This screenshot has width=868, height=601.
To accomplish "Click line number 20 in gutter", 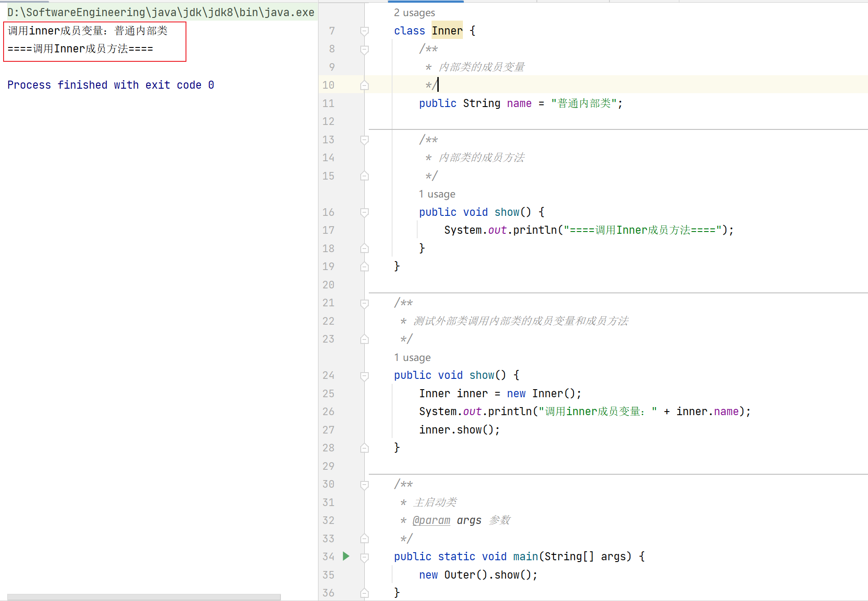I will tap(328, 285).
